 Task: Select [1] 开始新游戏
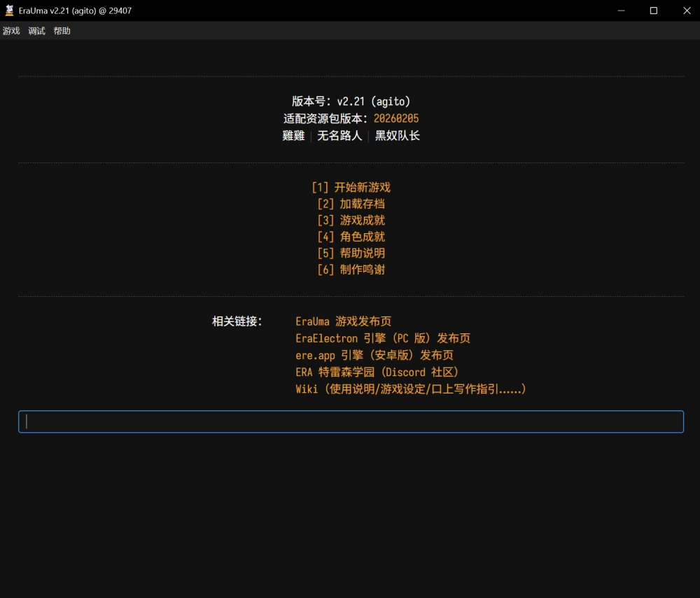(x=351, y=187)
